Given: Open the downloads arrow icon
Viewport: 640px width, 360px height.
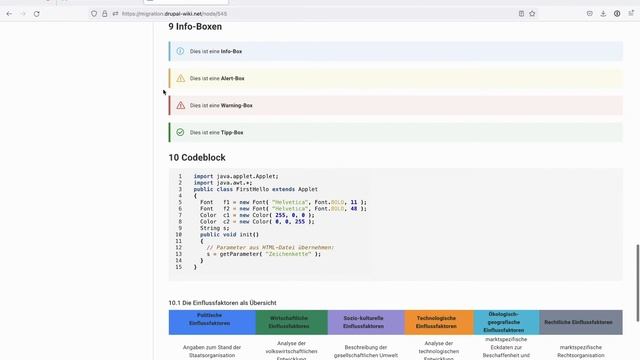Looking at the screenshot, I should [x=603, y=14].
